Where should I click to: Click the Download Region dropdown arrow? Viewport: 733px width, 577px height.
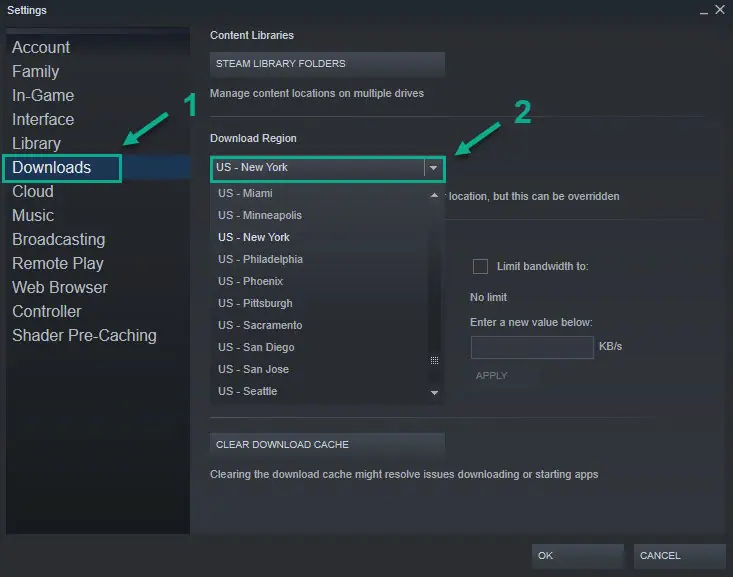click(433, 168)
